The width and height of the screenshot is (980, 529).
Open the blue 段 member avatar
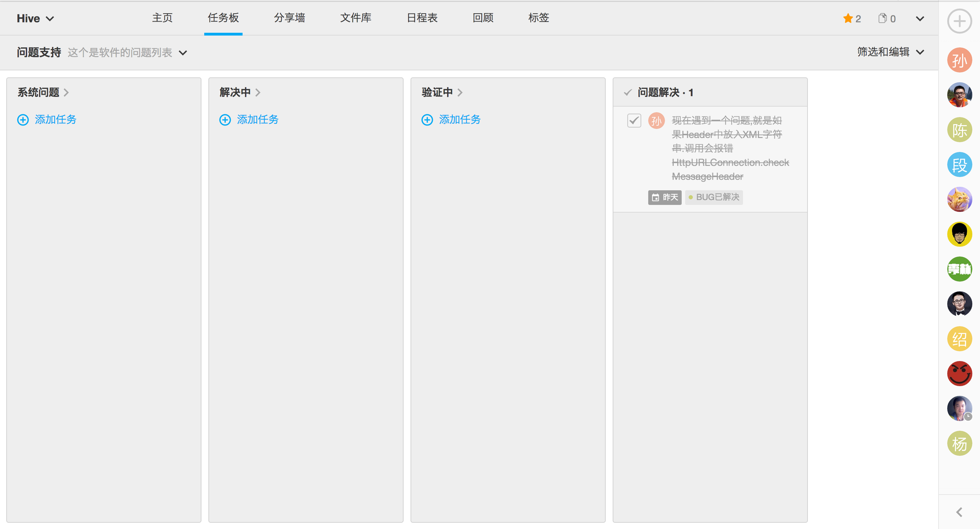(959, 165)
